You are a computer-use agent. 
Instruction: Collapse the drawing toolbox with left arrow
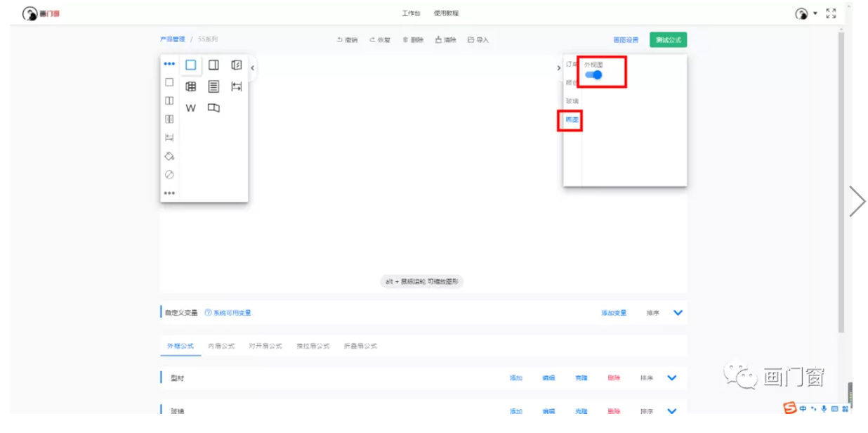(252, 67)
